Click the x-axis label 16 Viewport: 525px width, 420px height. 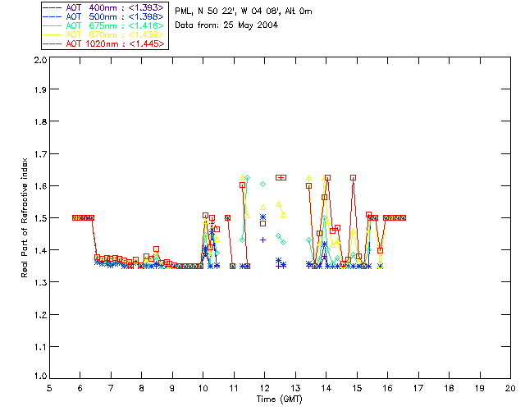coord(387,388)
